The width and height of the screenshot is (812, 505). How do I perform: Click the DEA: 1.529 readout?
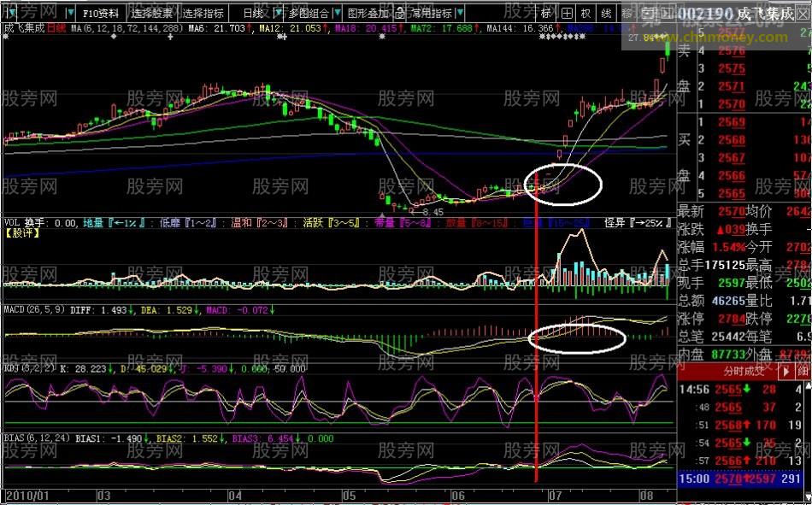(x=168, y=309)
